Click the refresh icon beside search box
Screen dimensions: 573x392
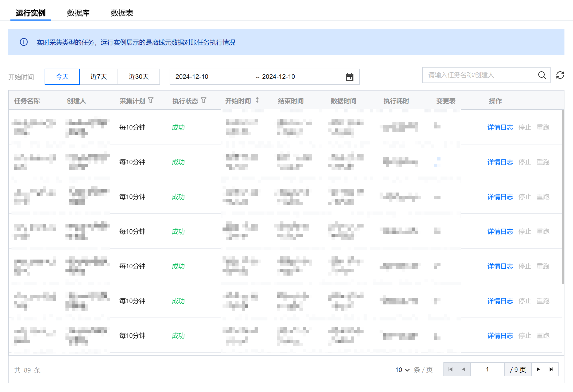click(x=560, y=75)
